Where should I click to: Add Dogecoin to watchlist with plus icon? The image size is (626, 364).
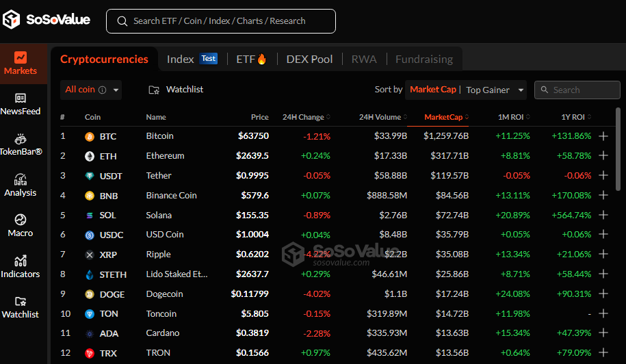(x=603, y=294)
